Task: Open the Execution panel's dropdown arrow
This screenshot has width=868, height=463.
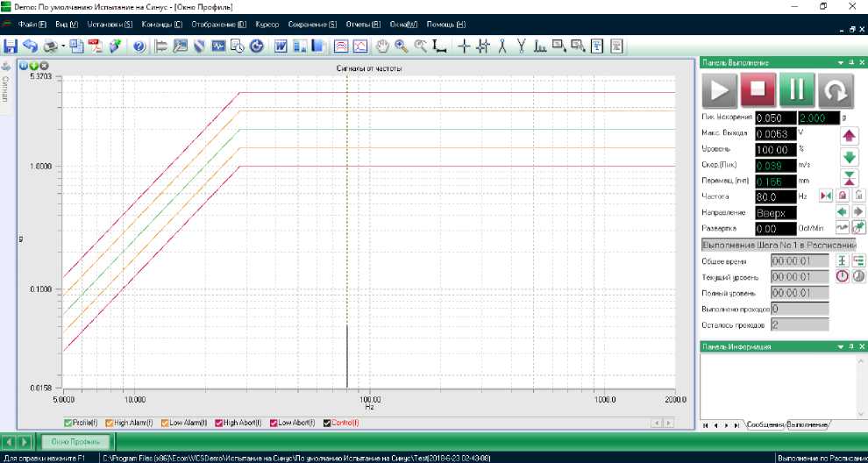Action: point(839,62)
